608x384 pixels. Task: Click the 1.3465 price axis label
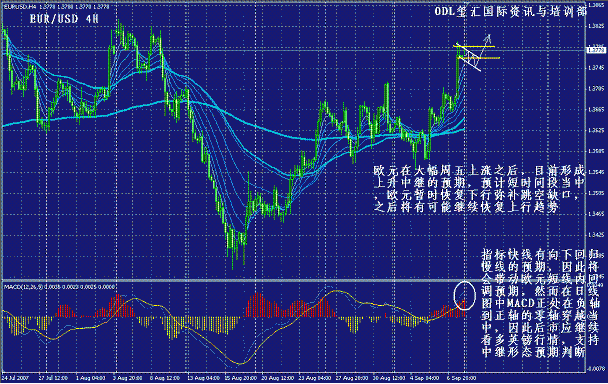coord(596,214)
